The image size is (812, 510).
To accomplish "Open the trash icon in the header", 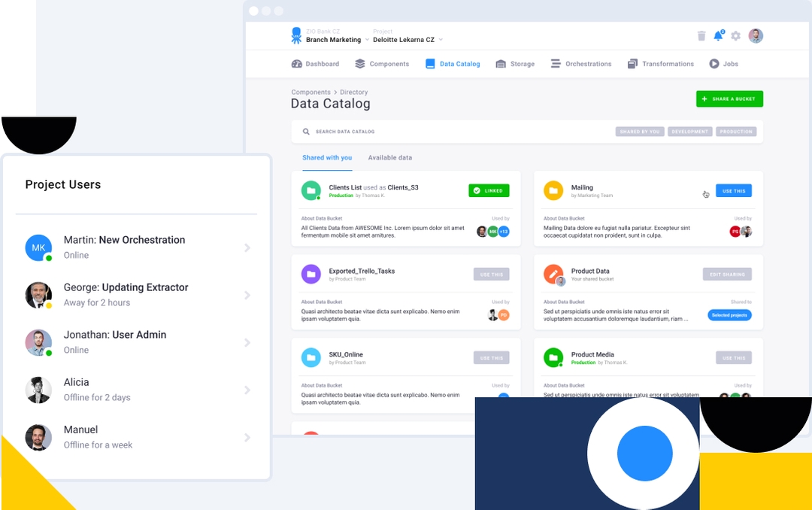I will point(701,35).
